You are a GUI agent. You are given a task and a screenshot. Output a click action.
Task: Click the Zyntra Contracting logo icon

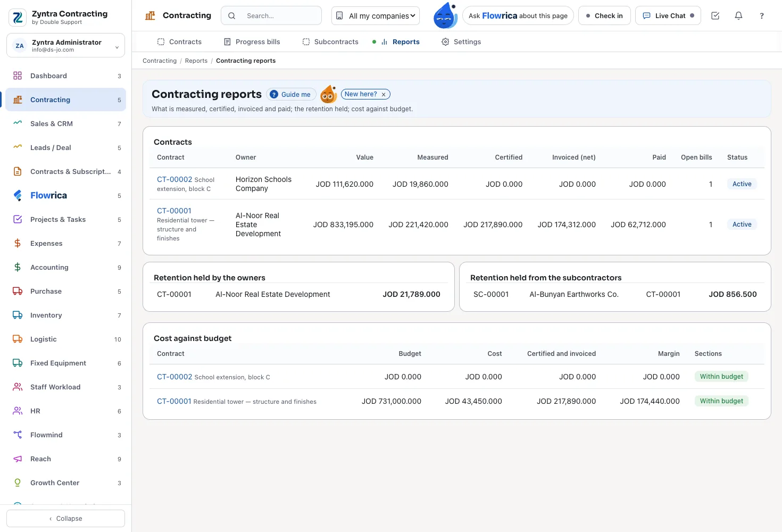(x=18, y=18)
